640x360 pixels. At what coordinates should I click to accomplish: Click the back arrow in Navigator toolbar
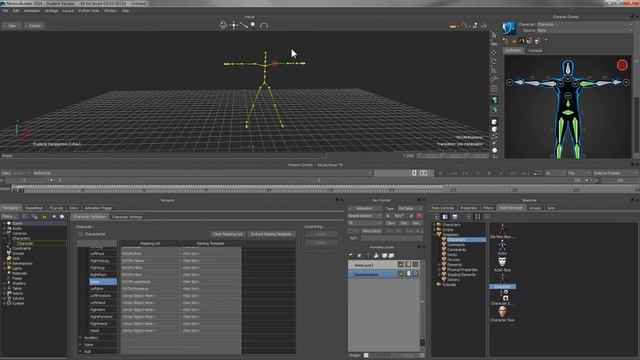click(x=54, y=217)
